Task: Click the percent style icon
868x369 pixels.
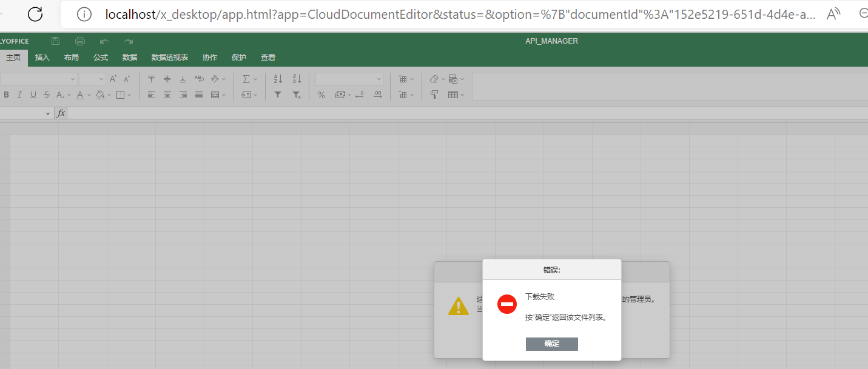Action: pyautogui.click(x=321, y=95)
